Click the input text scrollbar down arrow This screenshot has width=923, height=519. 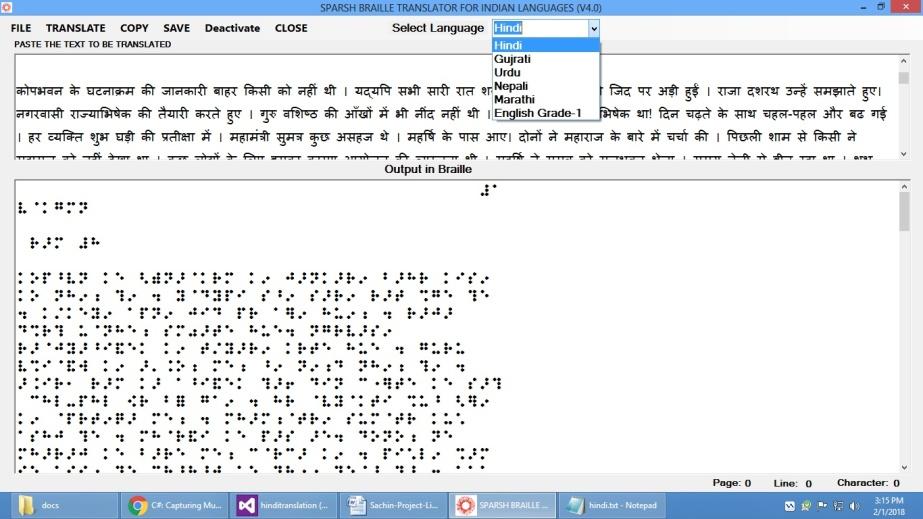pos(904,154)
